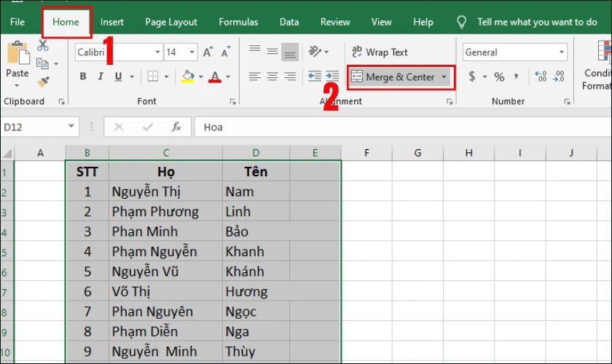This screenshot has height=364, width=612.
Task: Apply Accounting dollar format
Action: (472, 76)
